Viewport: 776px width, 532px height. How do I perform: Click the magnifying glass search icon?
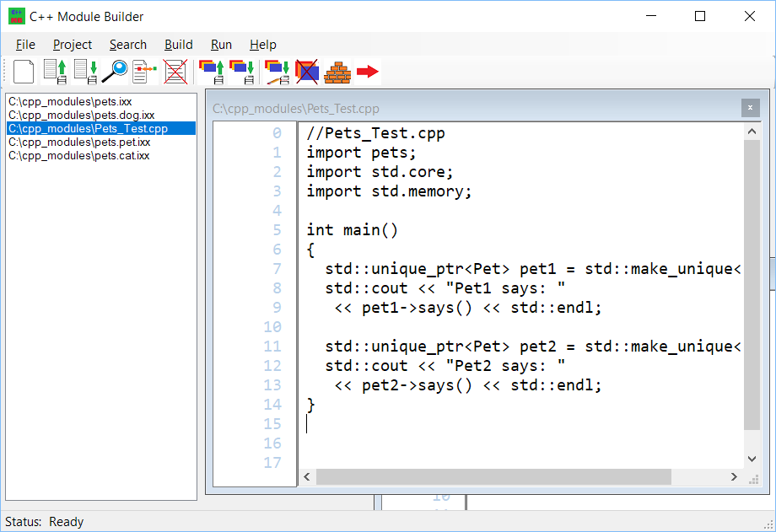115,72
